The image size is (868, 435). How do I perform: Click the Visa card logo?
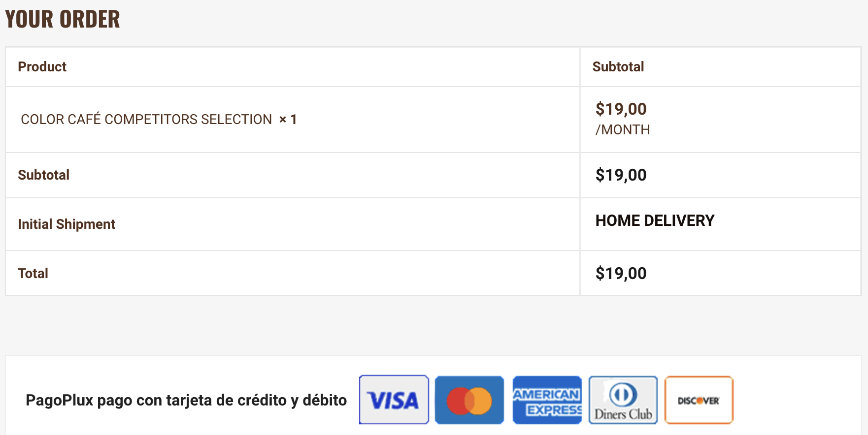[x=394, y=400]
